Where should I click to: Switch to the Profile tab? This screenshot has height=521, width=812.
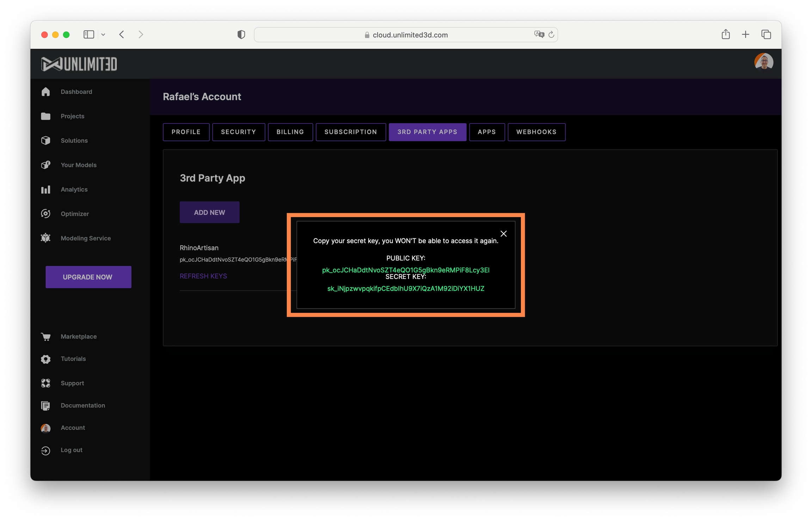pos(186,132)
